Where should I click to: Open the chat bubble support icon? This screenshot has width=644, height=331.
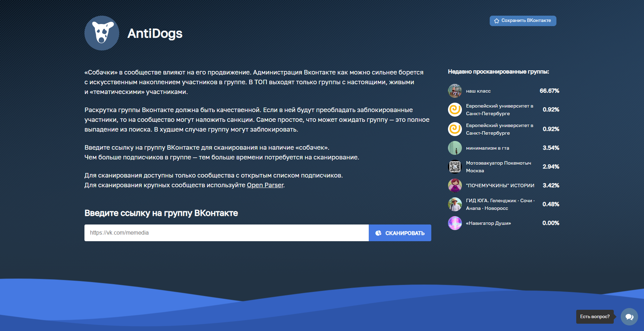629,317
